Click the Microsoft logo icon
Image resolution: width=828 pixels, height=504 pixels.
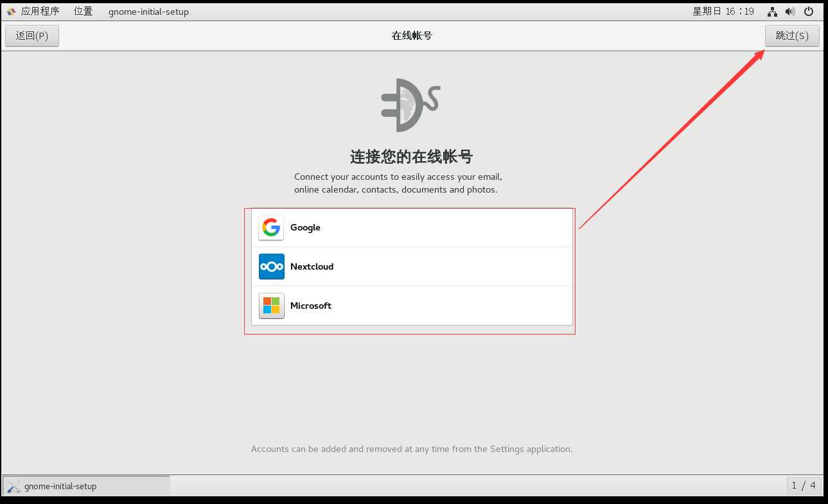271,306
